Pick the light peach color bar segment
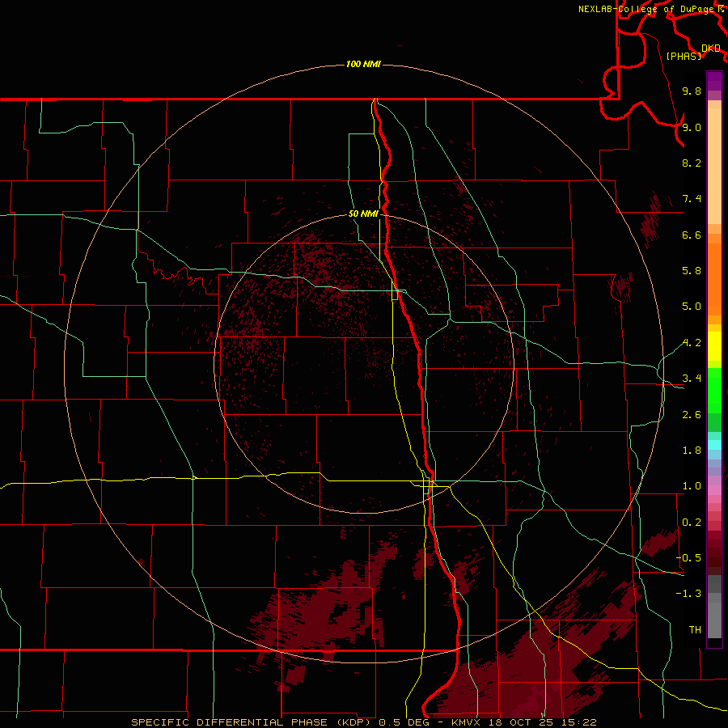The height and width of the screenshot is (728, 728). point(714,167)
